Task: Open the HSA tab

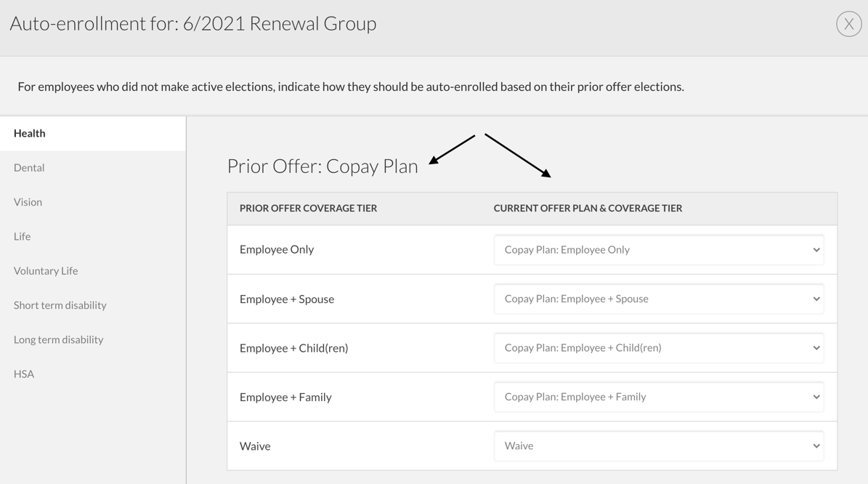Action: pyautogui.click(x=93, y=374)
